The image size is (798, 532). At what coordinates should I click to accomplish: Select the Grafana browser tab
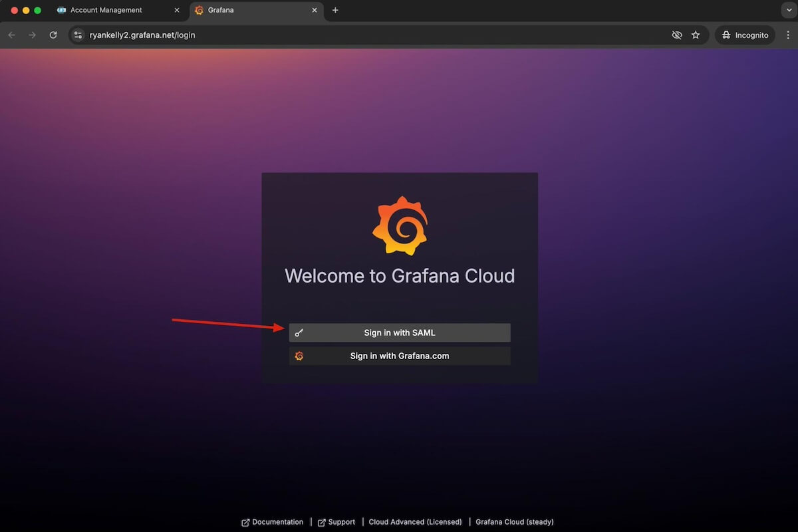pyautogui.click(x=256, y=10)
